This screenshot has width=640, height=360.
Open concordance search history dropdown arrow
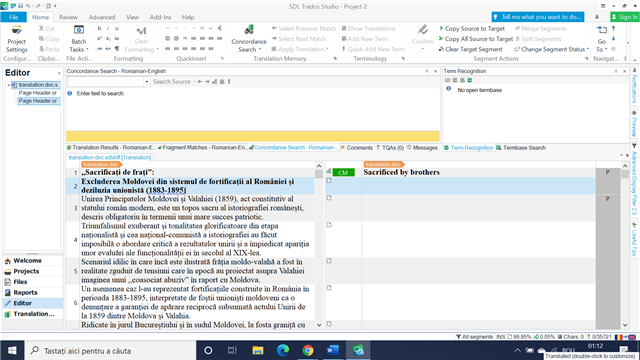147,82
